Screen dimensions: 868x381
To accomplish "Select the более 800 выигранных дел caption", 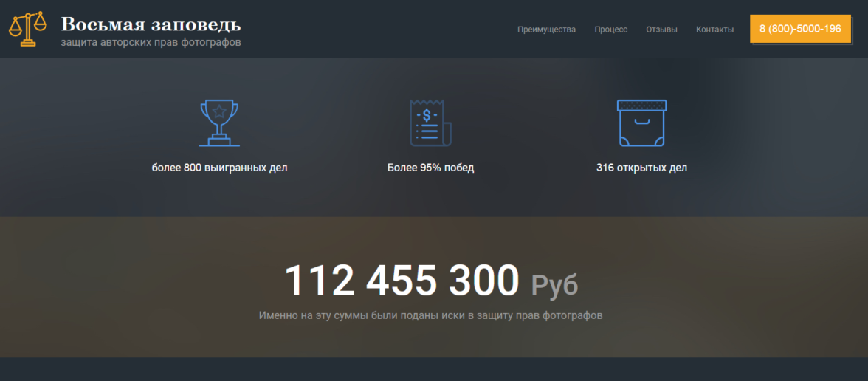I will (219, 168).
